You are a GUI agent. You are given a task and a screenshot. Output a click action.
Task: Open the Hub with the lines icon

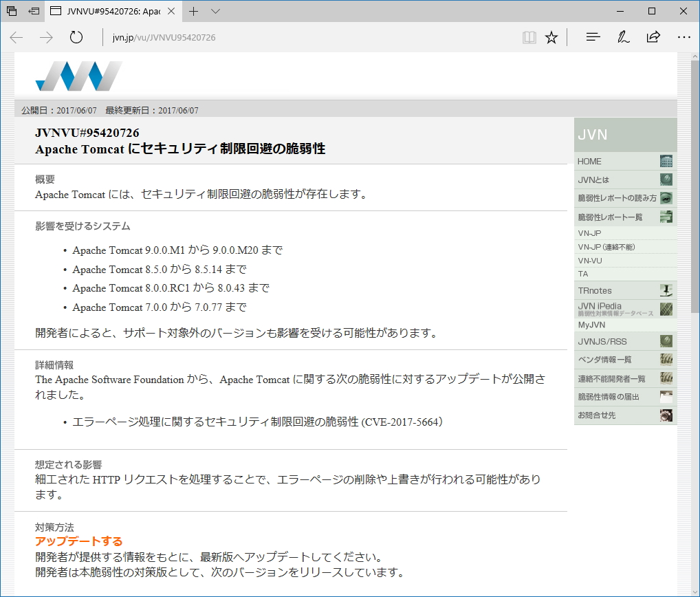(592, 36)
